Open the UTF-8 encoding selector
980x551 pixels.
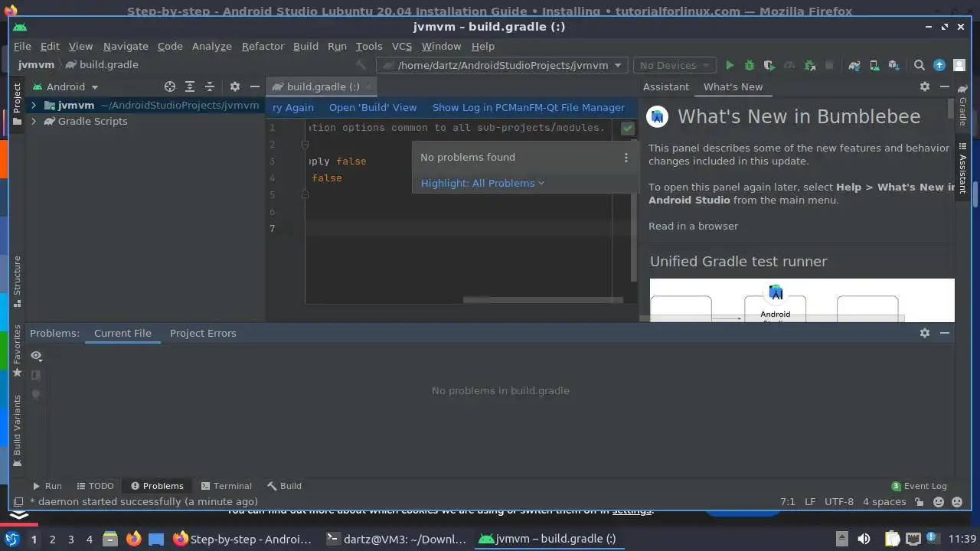point(839,502)
